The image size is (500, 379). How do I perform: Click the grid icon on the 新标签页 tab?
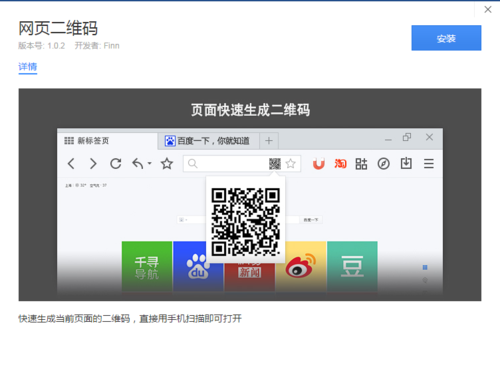click(69, 141)
